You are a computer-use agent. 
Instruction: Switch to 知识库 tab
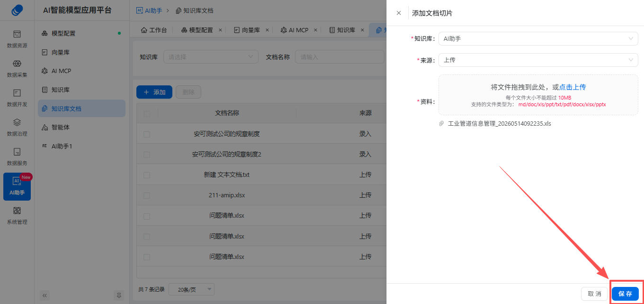pyautogui.click(x=342, y=30)
